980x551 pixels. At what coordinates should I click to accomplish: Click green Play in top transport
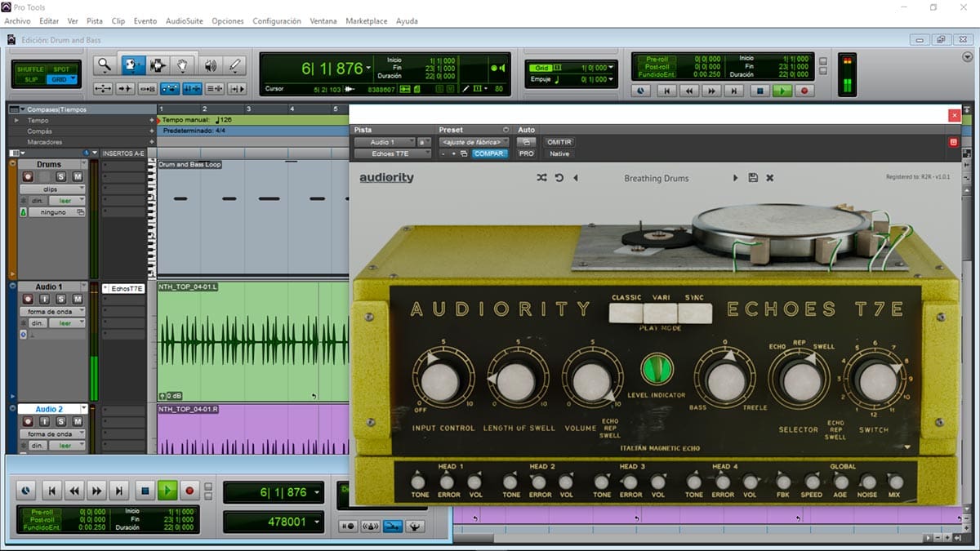click(x=782, y=91)
